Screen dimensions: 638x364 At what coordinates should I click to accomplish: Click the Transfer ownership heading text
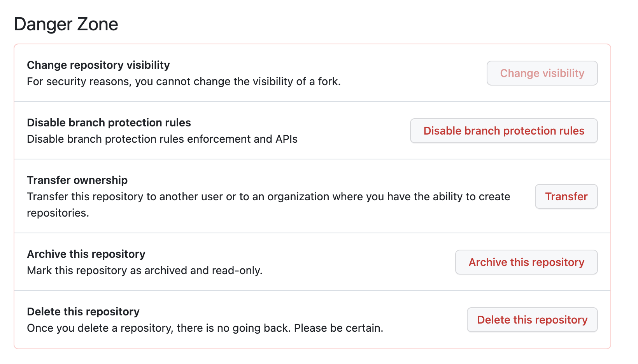point(77,180)
